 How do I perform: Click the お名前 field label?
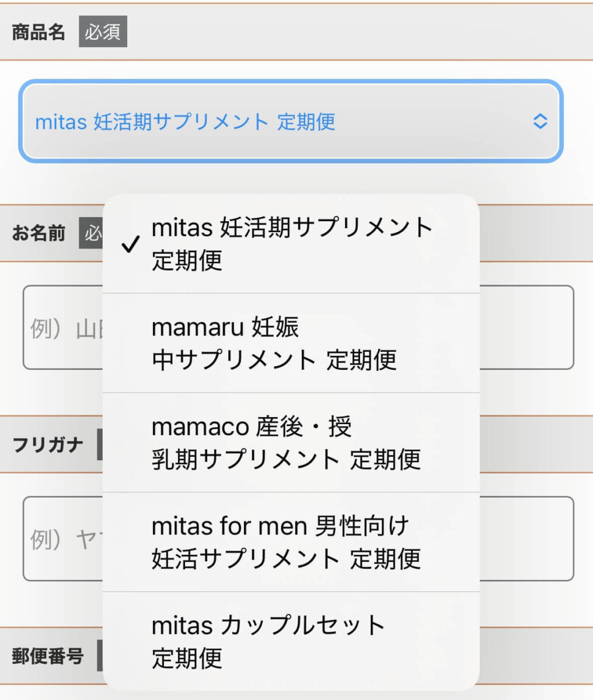coord(39,233)
